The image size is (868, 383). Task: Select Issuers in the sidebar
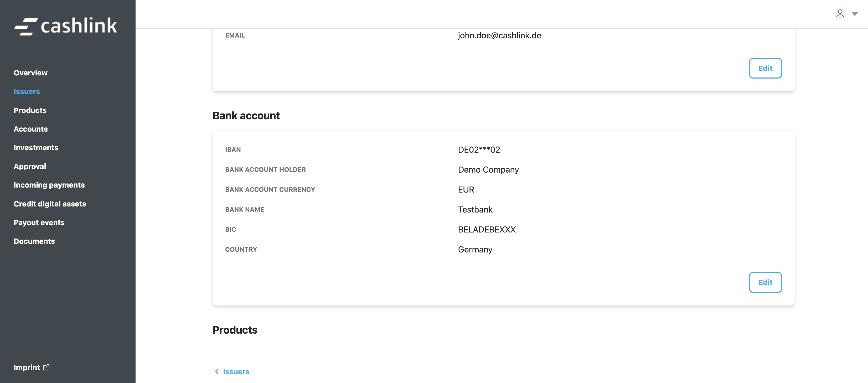coord(27,92)
